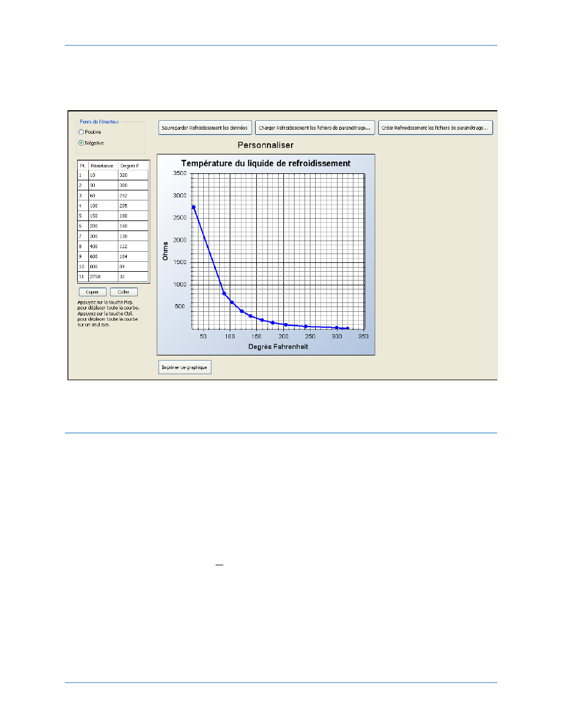Screen dimensions: 562x728
Task: Select the degrees cell showing 89
Action: (133, 266)
